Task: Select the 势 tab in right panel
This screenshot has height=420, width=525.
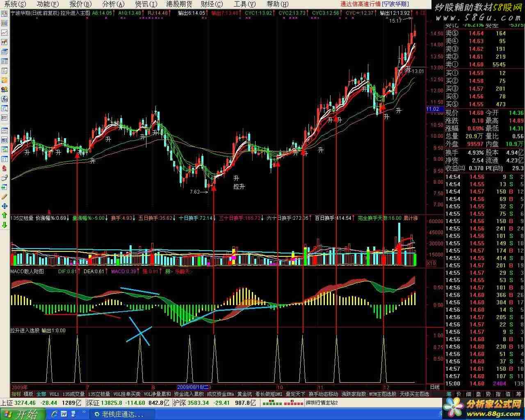Action: [x=488, y=394]
